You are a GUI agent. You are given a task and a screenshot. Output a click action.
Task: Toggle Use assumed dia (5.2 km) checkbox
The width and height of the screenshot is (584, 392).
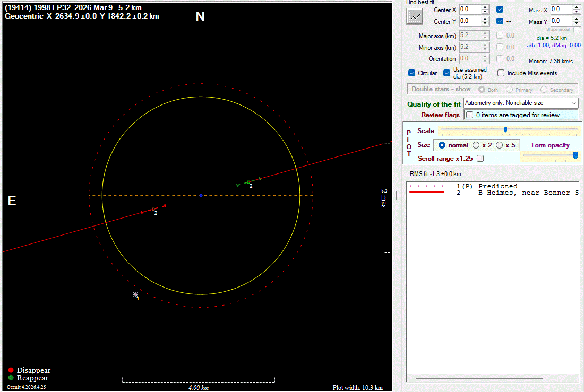click(448, 73)
